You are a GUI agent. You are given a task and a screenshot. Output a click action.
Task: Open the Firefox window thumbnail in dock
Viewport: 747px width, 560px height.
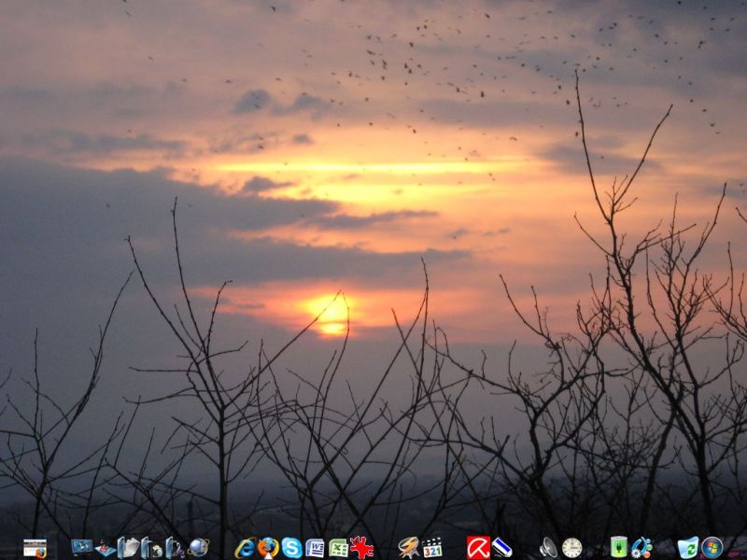[35, 548]
